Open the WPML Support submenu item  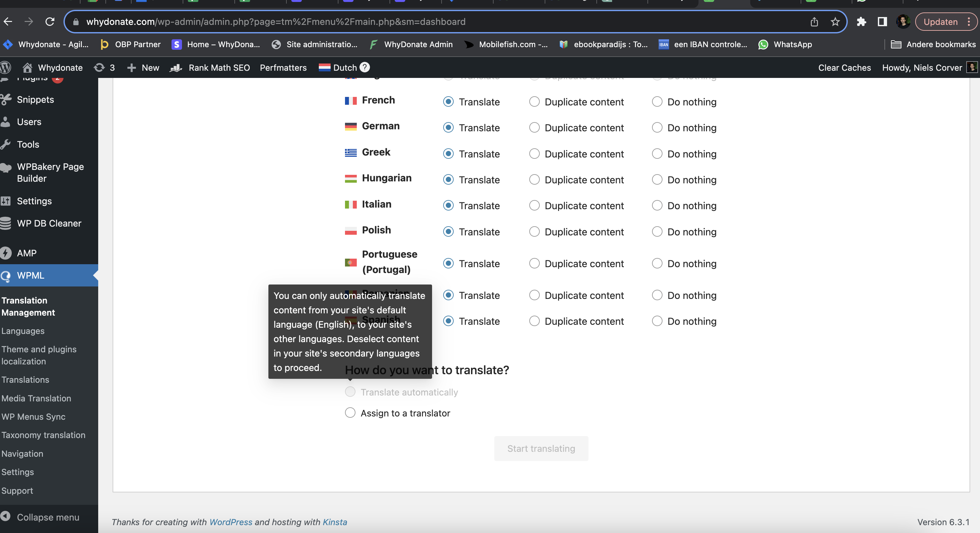(x=17, y=491)
